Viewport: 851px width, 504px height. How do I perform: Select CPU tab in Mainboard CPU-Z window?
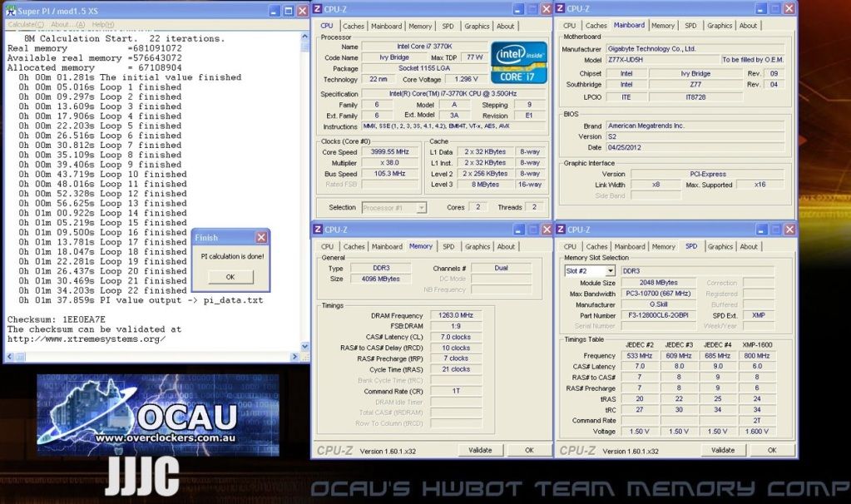(x=569, y=26)
